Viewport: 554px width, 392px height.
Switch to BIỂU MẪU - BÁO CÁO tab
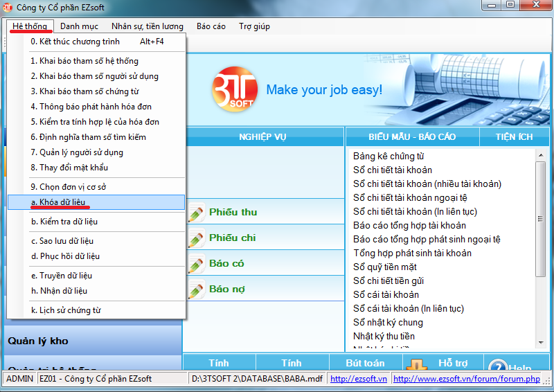[x=411, y=137]
